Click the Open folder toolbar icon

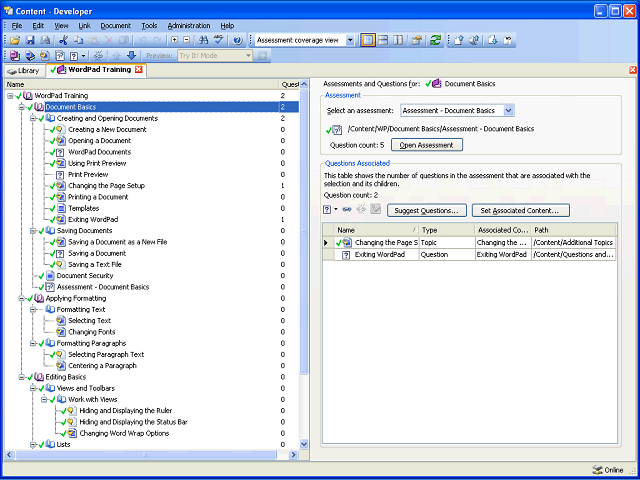15,40
